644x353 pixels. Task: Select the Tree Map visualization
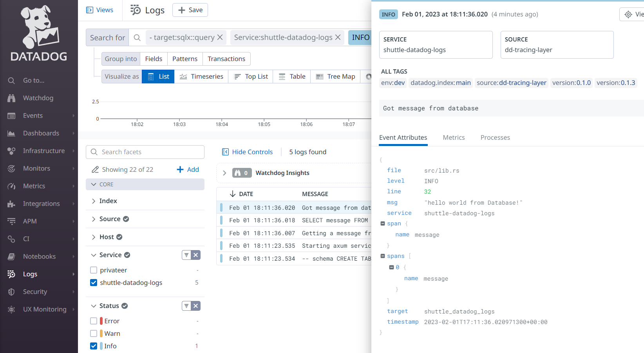pos(335,76)
